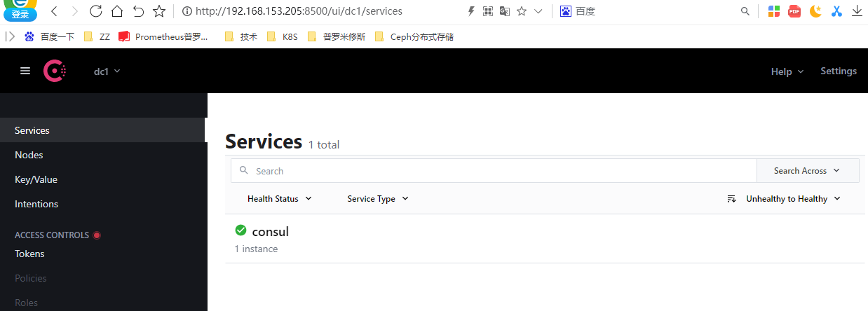Click the green check health icon for consul

click(240, 230)
